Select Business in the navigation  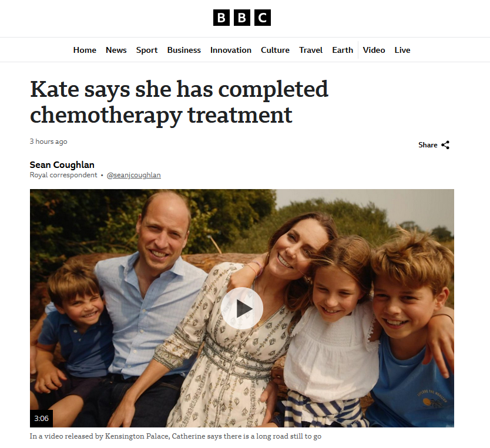tap(184, 50)
